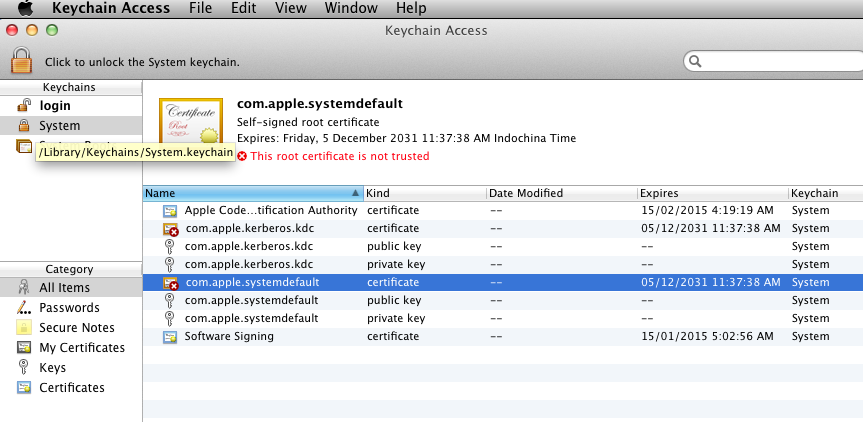Select the Apple Code Certification Authority certificate
Viewport: 863px width, 422px height.
click(270, 211)
